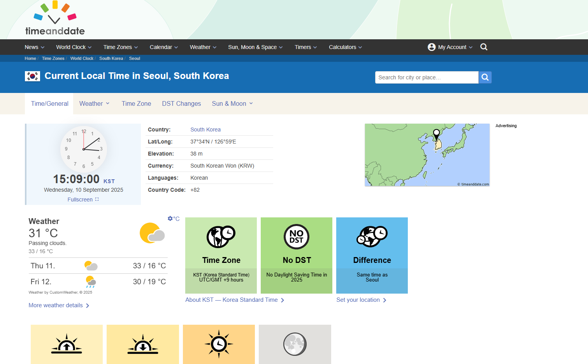Viewport: 588px width, 364px height.
Task: Open the Difference globe clocks tile
Action: click(372, 237)
